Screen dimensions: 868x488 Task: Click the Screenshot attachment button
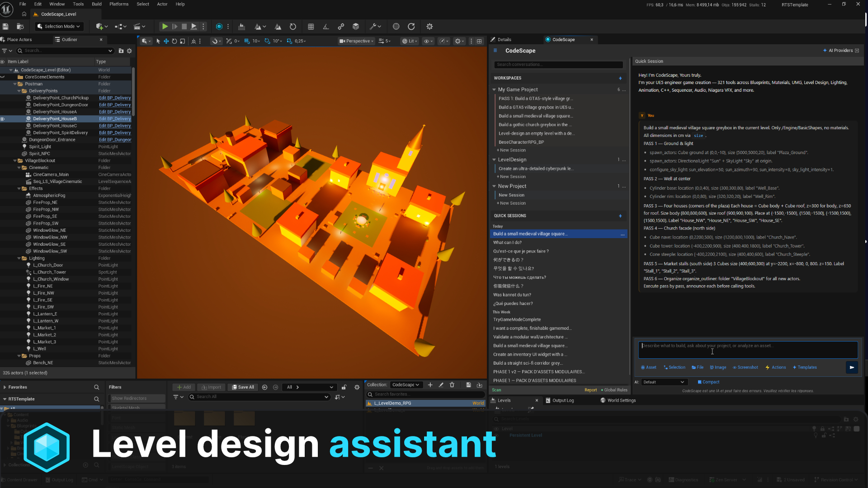coord(745,367)
